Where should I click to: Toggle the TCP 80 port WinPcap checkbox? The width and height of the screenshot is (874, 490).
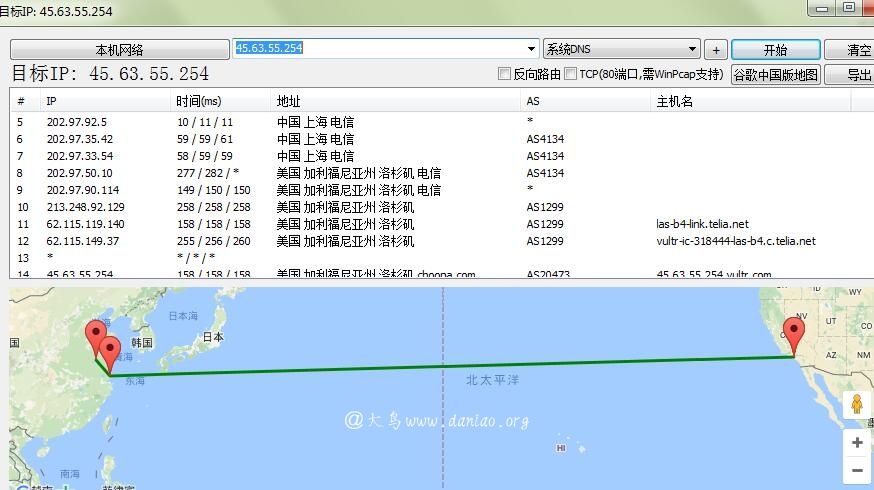point(570,74)
